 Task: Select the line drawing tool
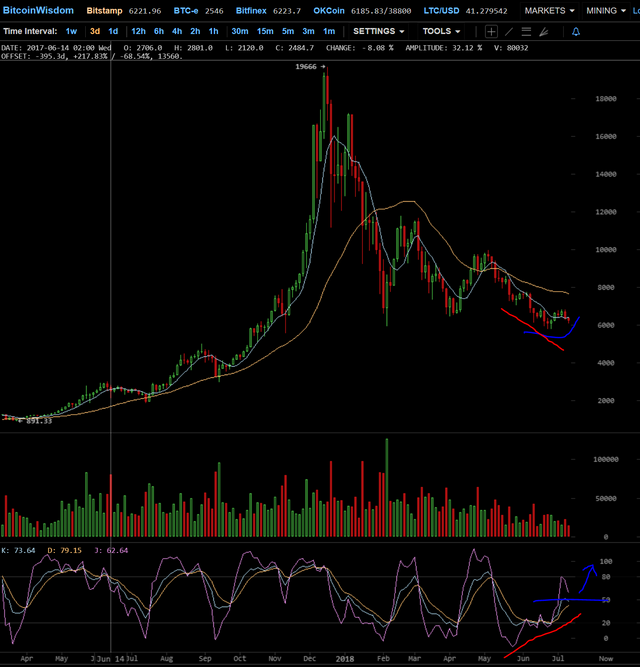click(509, 31)
